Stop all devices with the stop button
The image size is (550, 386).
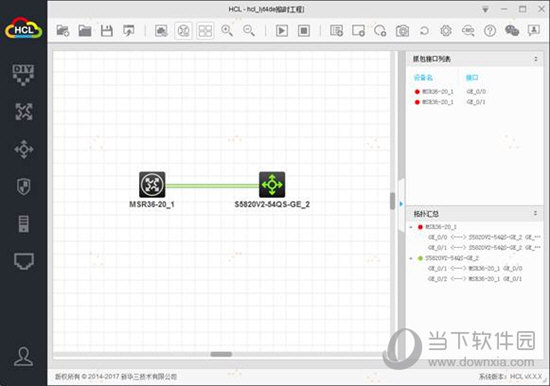pyautogui.click(x=304, y=31)
